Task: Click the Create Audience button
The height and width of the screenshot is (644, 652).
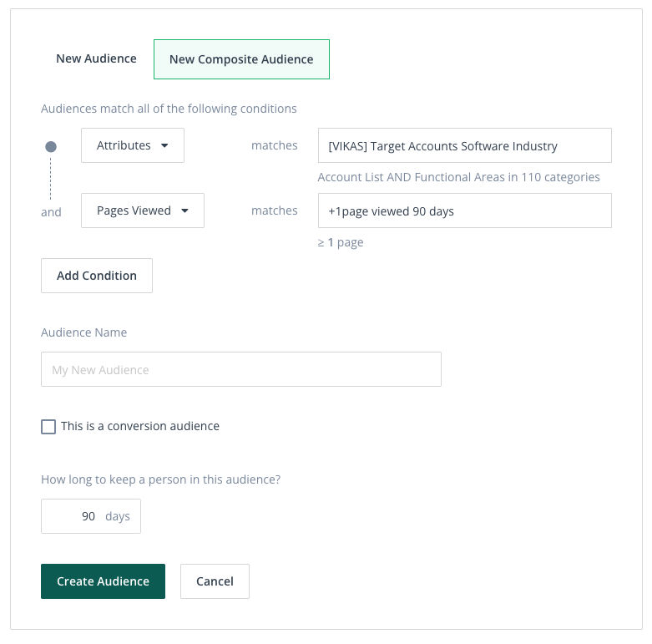Action: click(x=103, y=581)
